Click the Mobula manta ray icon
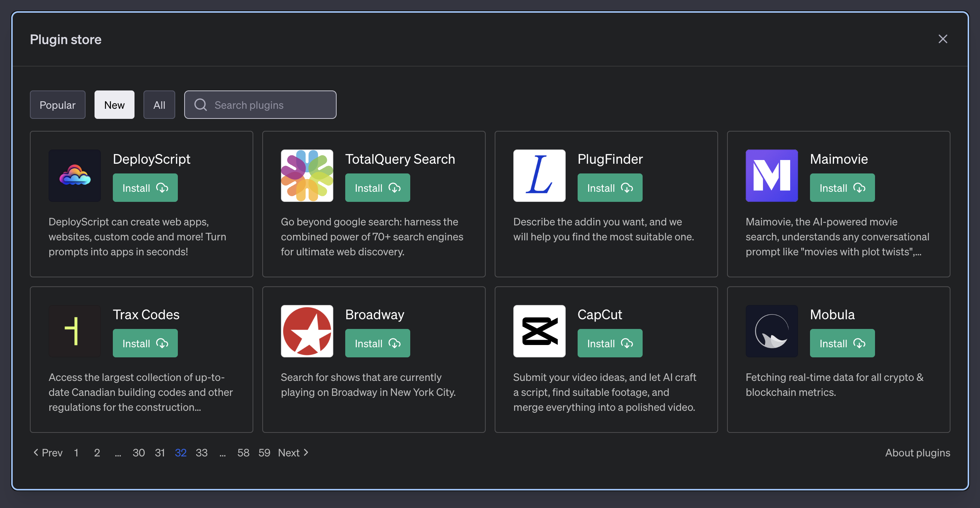 coord(771,331)
